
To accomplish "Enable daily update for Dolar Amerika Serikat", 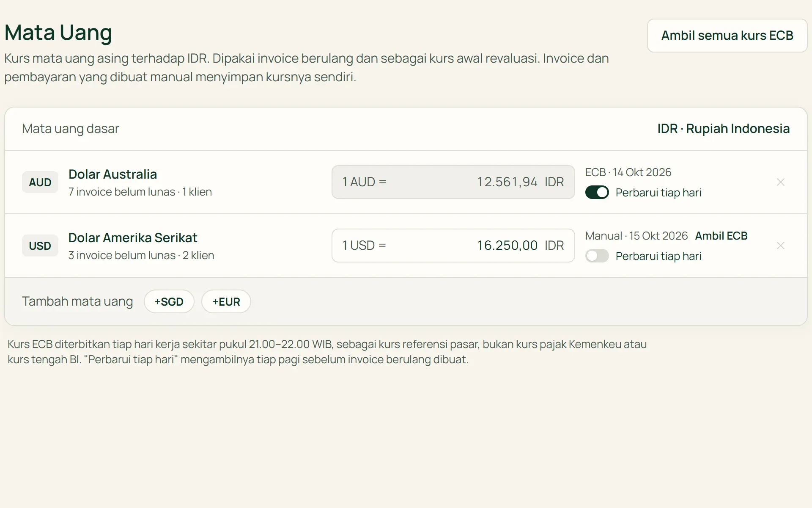I will [597, 256].
